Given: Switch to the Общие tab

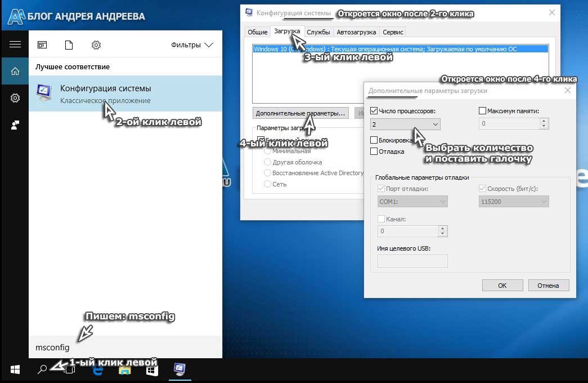Looking at the screenshot, I should tap(257, 32).
